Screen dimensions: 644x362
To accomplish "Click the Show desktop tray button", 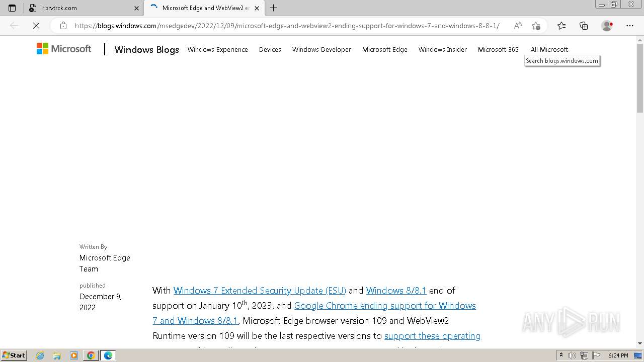I will point(638,355).
